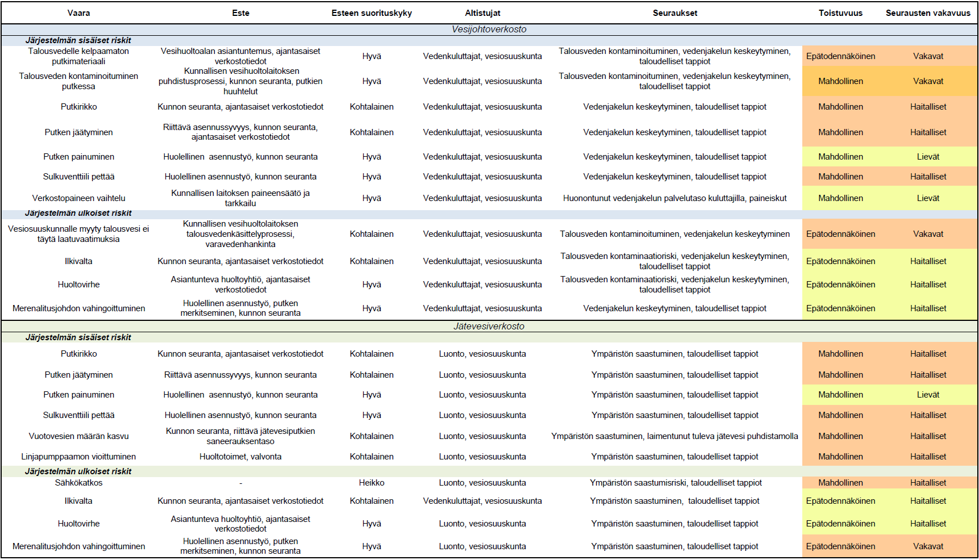Click 'Huonontunut vedenjakelun palvelutaso kuluttajilla, paineiskut'
Screen dimensions: 979x560
[x=674, y=198]
